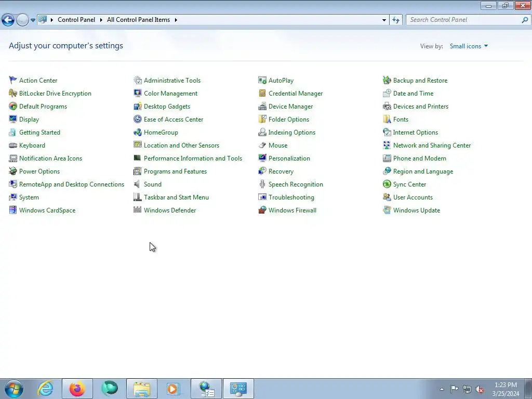Open Firefox from the taskbar
Image resolution: width=532 pixels, height=399 pixels.
[x=77, y=389]
